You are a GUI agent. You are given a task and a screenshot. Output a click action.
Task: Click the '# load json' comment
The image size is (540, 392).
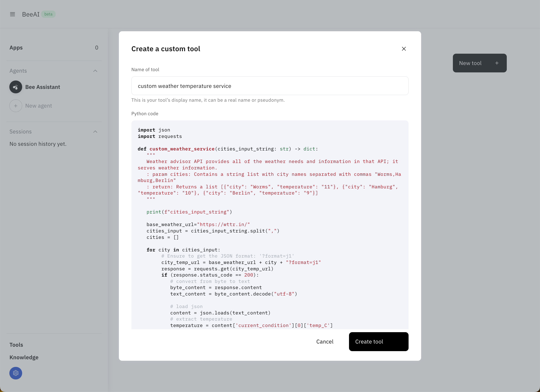(186, 306)
